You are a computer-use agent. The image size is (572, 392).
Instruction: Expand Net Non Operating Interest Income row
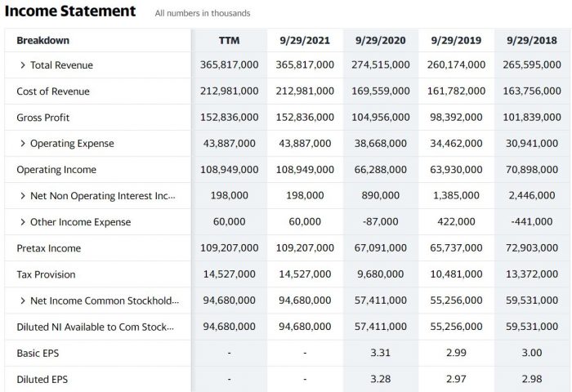(x=23, y=196)
